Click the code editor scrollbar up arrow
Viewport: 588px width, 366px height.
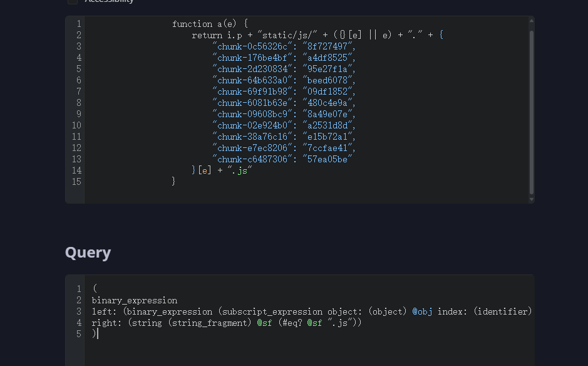pyautogui.click(x=532, y=21)
